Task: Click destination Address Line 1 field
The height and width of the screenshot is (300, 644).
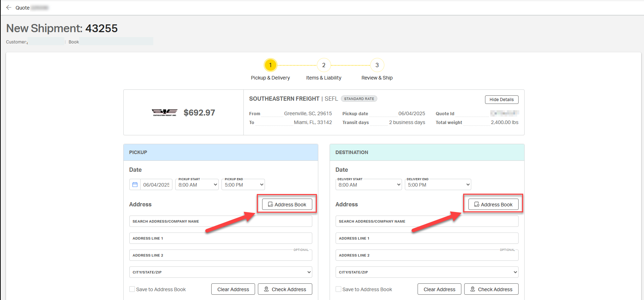Action: pyautogui.click(x=427, y=239)
